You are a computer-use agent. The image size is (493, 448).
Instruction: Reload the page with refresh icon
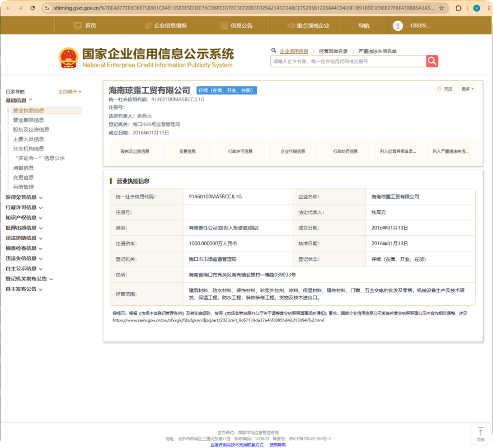click(32, 8)
